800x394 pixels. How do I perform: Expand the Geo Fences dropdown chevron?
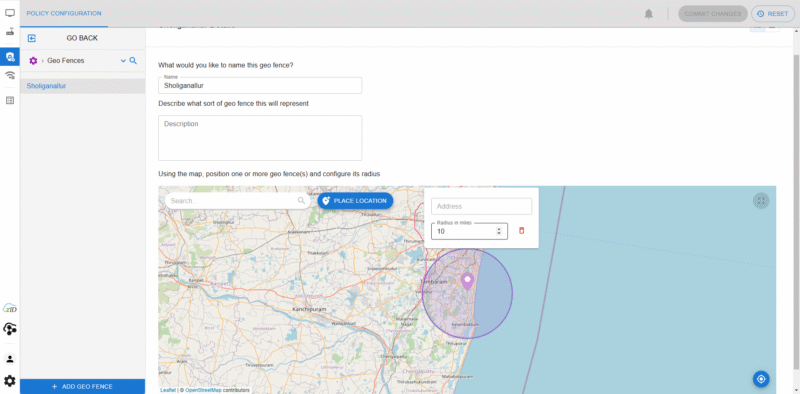tap(123, 61)
